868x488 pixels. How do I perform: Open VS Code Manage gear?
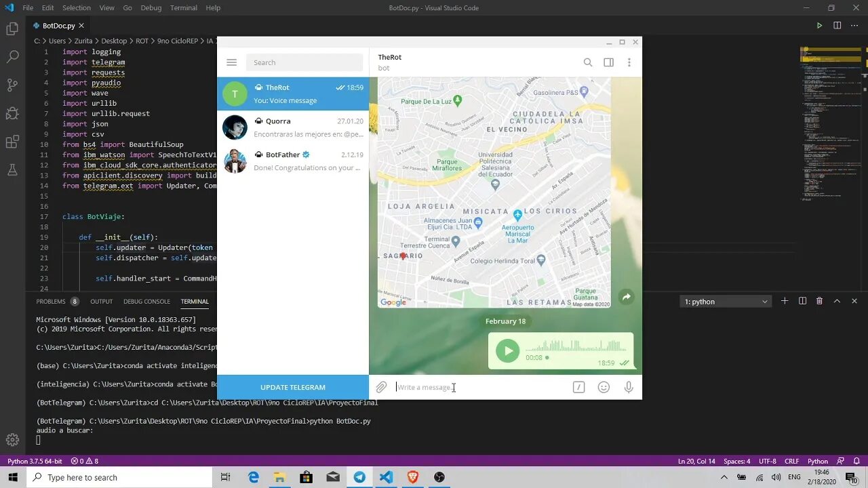click(x=12, y=440)
